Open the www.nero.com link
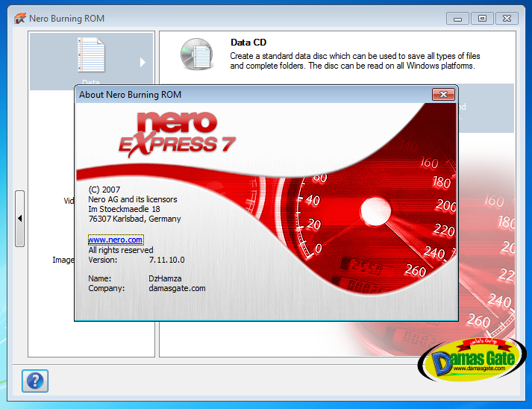532x409 pixels. (x=116, y=240)
